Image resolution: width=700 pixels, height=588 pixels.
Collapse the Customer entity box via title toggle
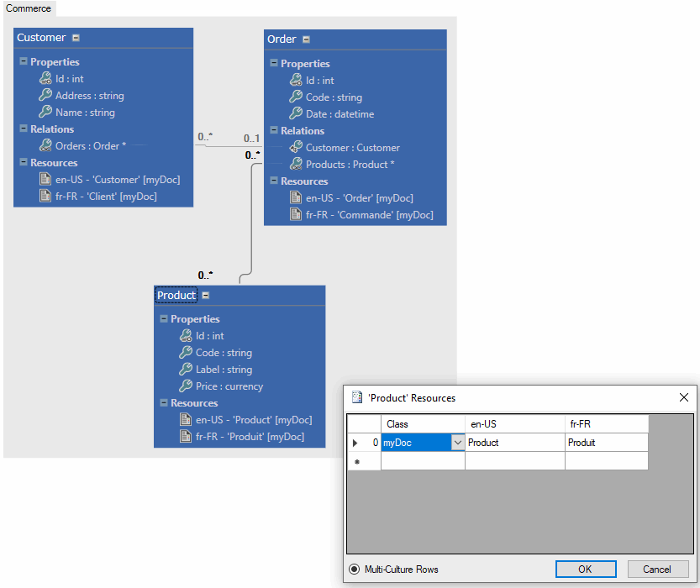point(76,38)
